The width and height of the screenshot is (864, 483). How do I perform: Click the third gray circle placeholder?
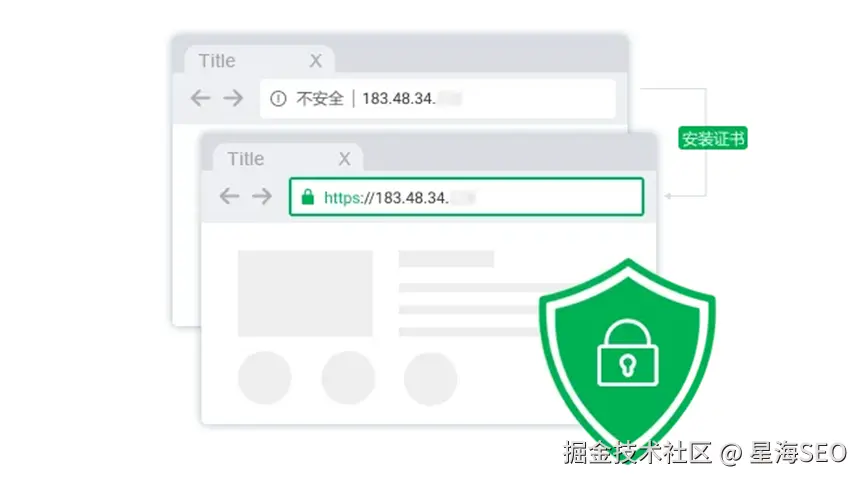430,378
